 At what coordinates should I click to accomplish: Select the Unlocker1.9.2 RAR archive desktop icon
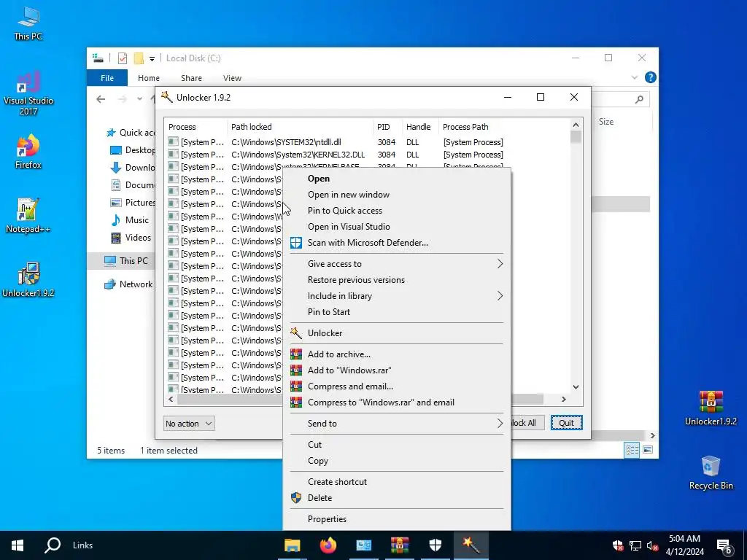pos(711,408)
